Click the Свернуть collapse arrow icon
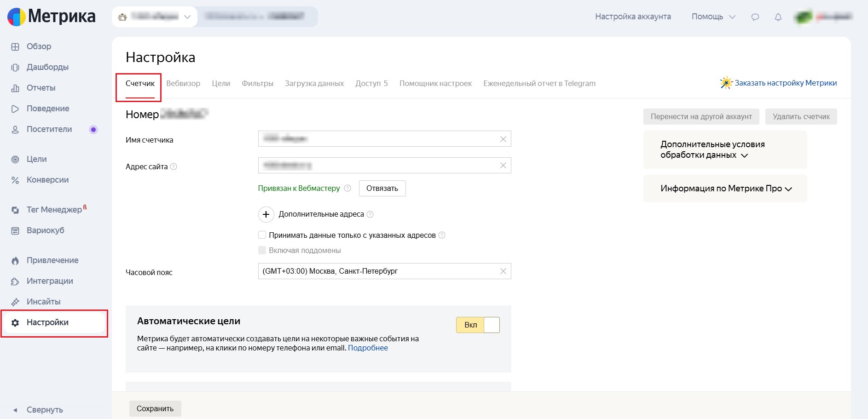 tap(15, 410)
